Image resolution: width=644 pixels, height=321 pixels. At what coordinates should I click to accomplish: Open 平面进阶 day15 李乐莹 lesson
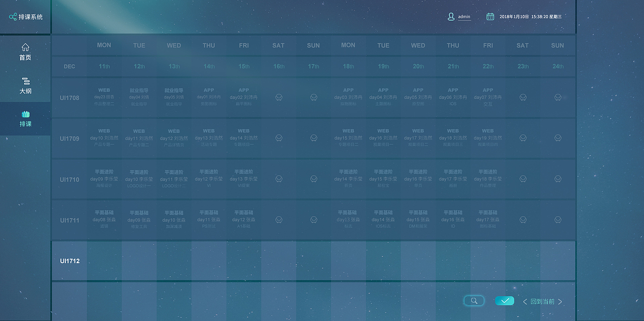pos(383,179)
